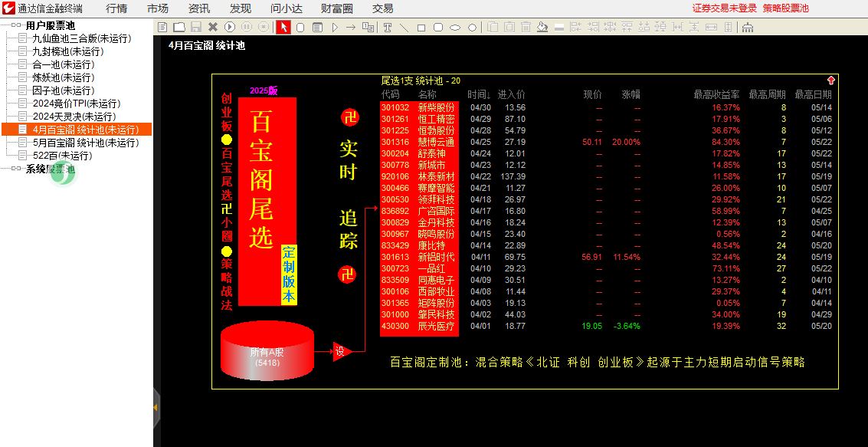Click stock row 新铝时代
Image resolution: width=868 pixels, height=447 pixels.
tap(606, 257)
